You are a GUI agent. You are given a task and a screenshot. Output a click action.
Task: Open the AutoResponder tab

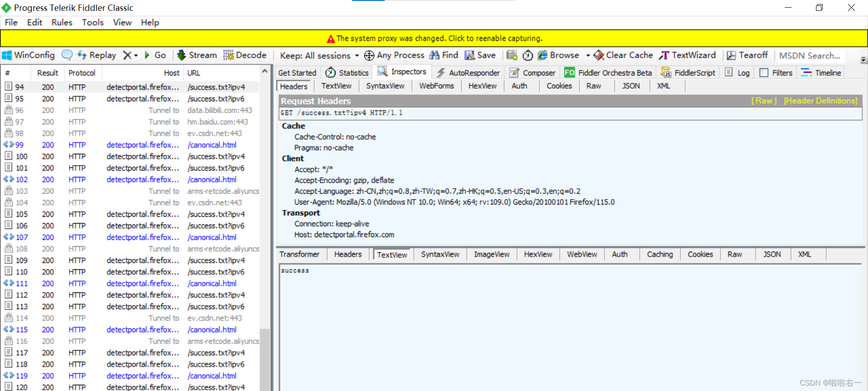[x=468, y=73]
